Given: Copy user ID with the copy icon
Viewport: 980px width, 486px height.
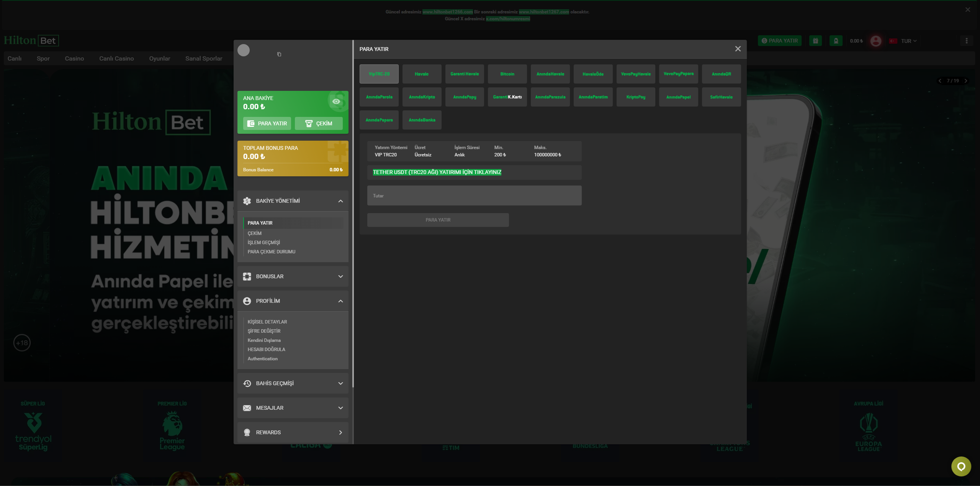Looking at the screenshot, I should pos(279,54).
